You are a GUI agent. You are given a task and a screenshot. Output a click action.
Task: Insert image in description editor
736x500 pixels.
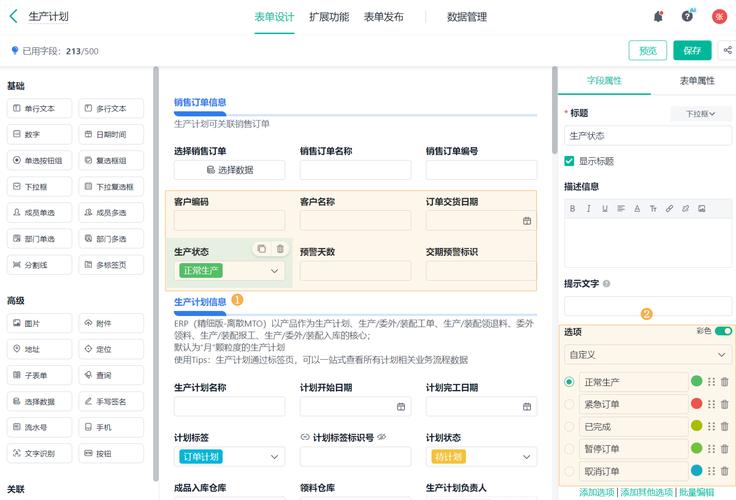tap(702, 208)
